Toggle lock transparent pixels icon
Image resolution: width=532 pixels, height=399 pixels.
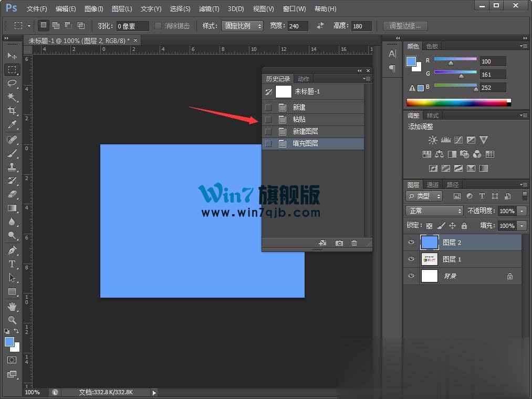tap(430, 226)
